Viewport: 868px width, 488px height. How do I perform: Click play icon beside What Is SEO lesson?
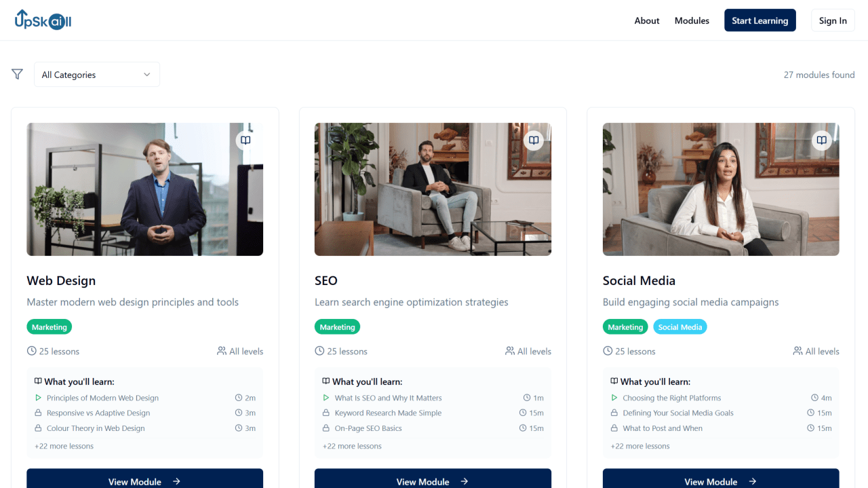327,398
